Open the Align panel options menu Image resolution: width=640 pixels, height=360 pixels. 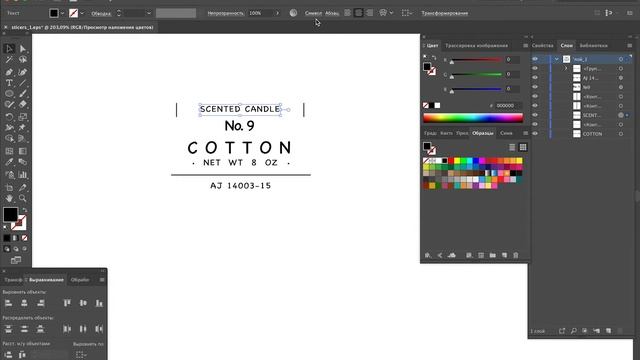pos(102,280)
